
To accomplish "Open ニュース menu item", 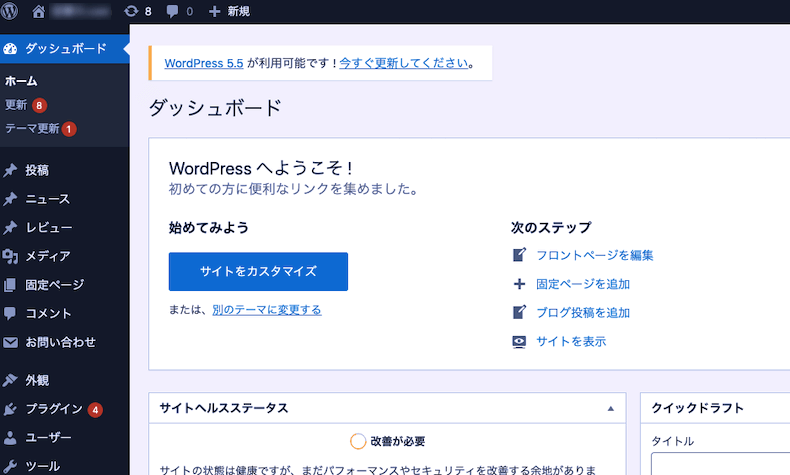I will (x=48, y=199).
